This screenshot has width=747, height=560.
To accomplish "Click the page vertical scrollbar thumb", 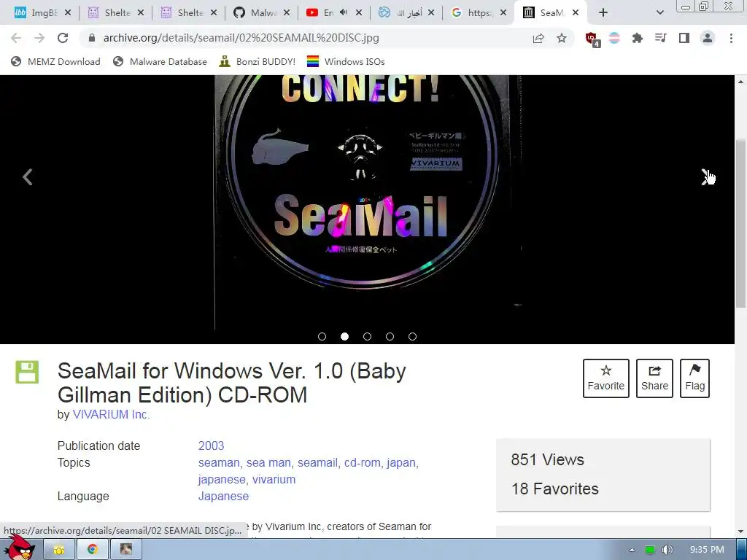I will tap(741, 224).
